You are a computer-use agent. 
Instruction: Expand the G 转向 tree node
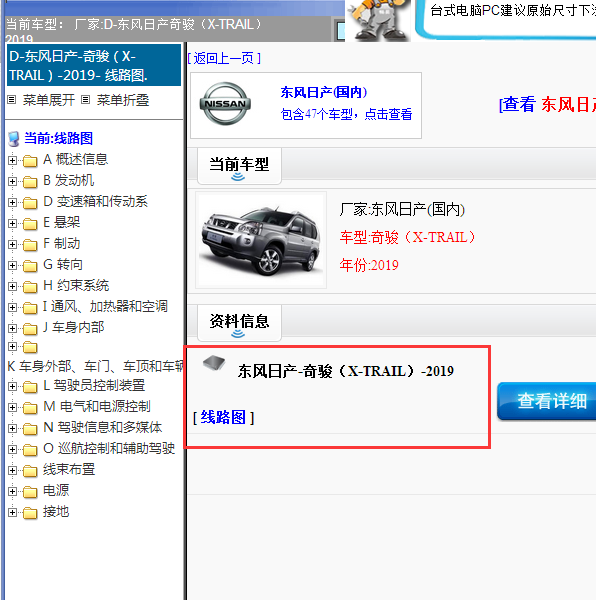pyautogui.click(x=12, y=266)
